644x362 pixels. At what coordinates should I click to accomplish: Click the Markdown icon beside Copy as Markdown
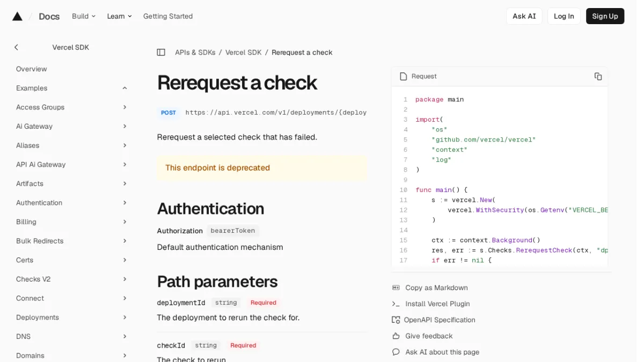pyautogui.click(x=396, y=287)
